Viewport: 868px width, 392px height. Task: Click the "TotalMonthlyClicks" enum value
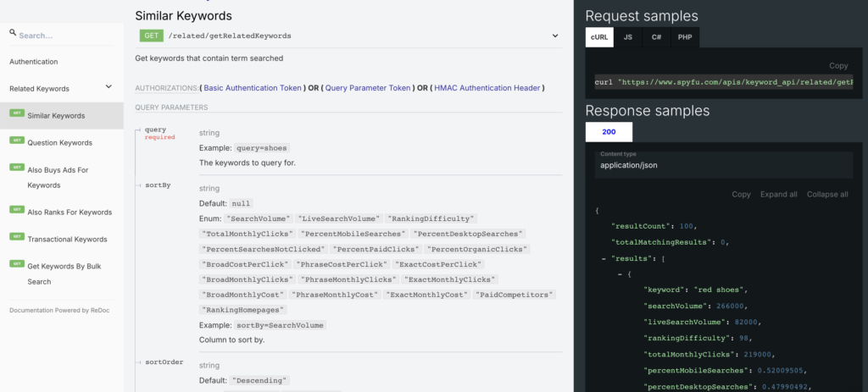pos(247,234)
